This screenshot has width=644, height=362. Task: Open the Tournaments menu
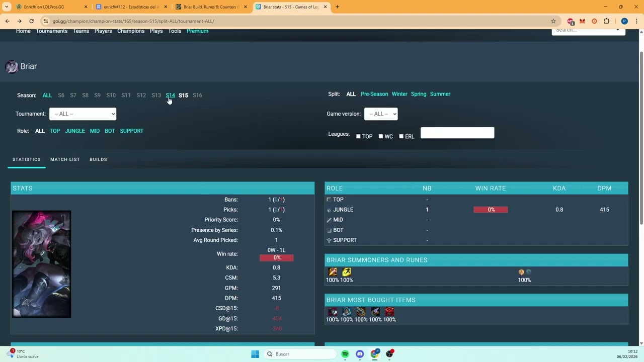52,31
